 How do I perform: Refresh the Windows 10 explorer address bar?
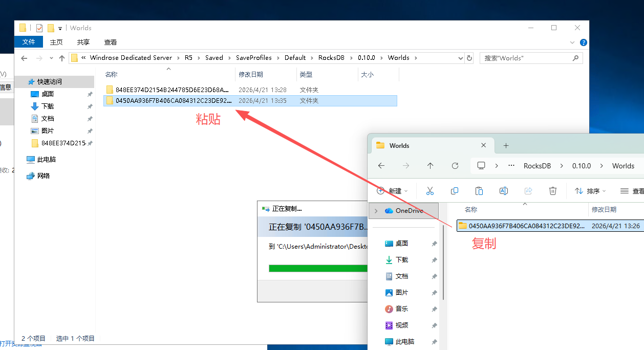point(469,58)
